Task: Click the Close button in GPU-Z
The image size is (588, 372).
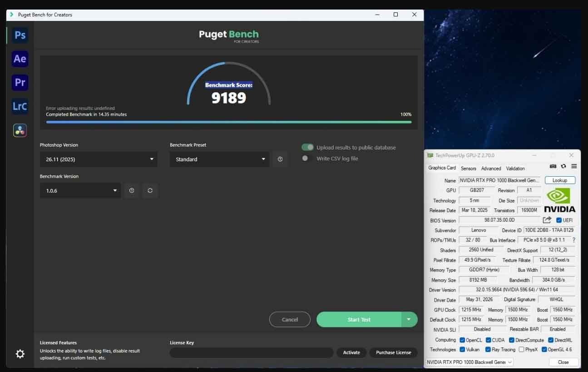Action: [563, 362]
